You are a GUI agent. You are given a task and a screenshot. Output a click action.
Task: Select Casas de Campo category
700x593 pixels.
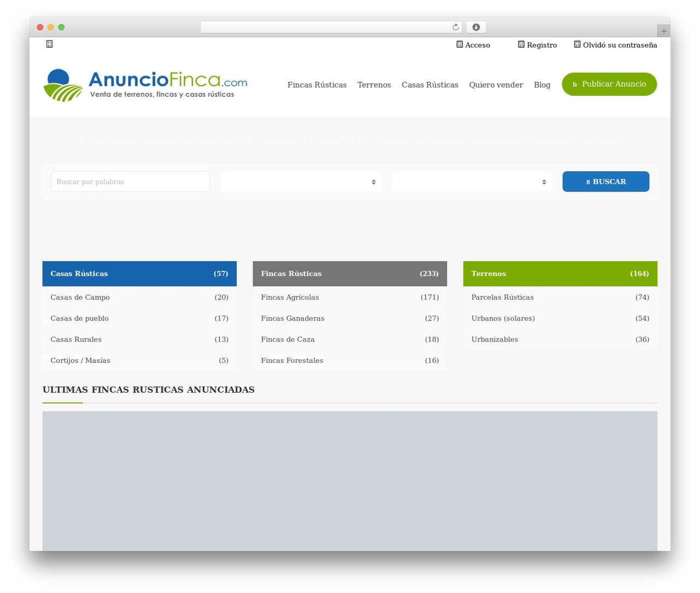pyautogui.click(x=139, y=297)
